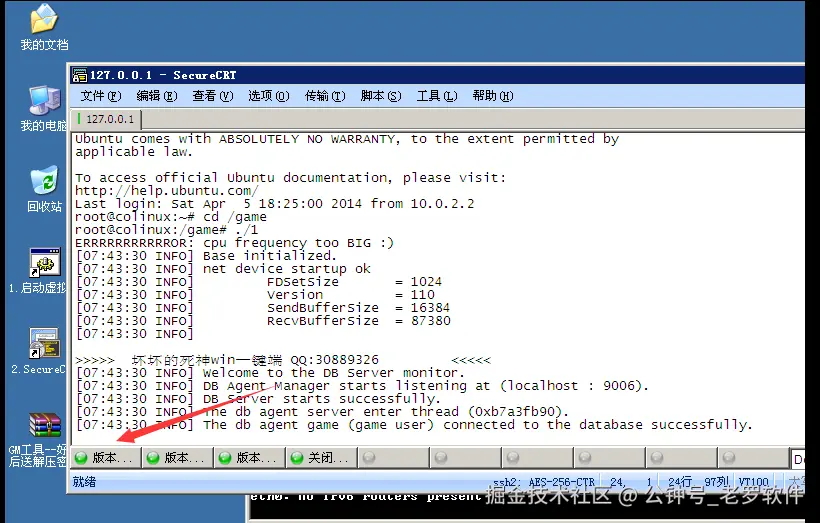The height and width of the screenshot is (523, 820).
Task: Click the 97列 status bar entry
Action: [x=716, y=482]
